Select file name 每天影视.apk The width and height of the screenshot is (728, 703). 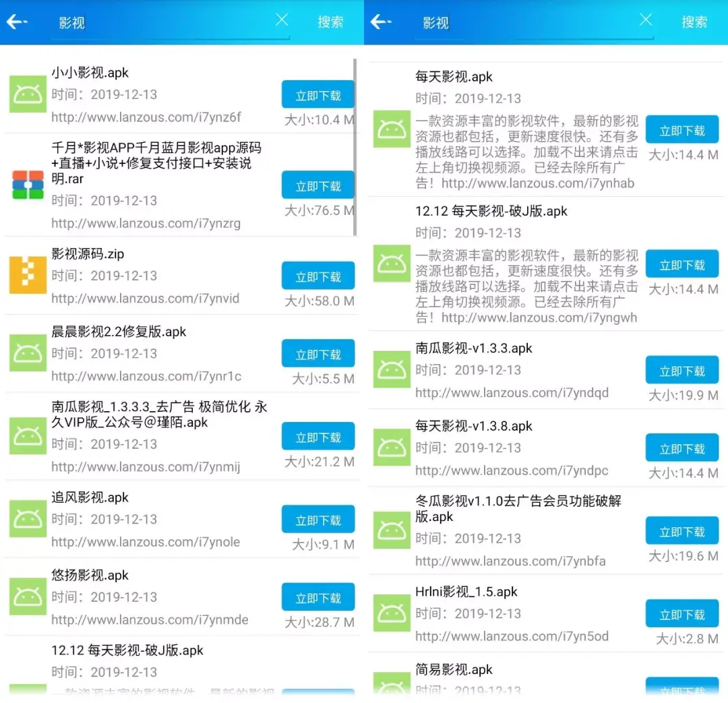point(454,77)
